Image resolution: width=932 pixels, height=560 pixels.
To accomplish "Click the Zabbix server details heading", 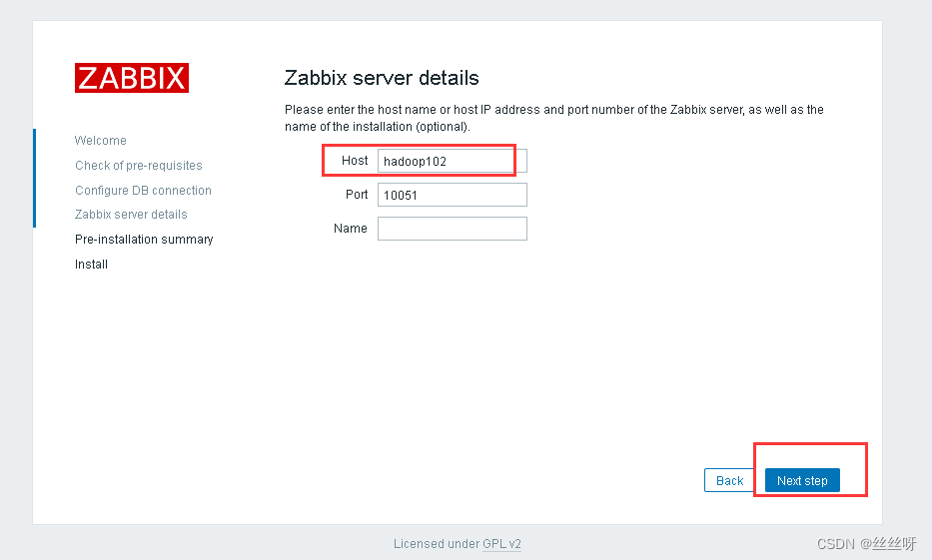I will [382, 78].
